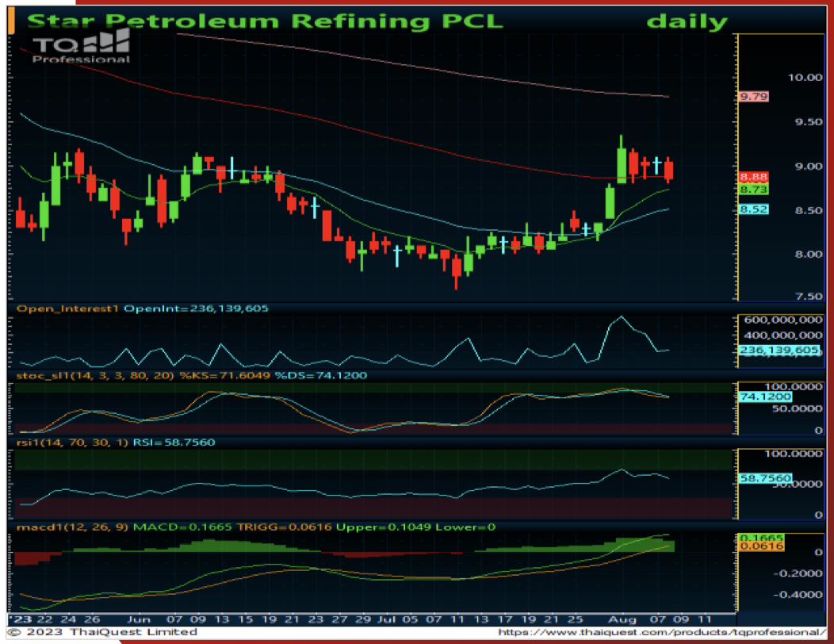Select the cyan 8.52 price tag

tap(754, 209)
